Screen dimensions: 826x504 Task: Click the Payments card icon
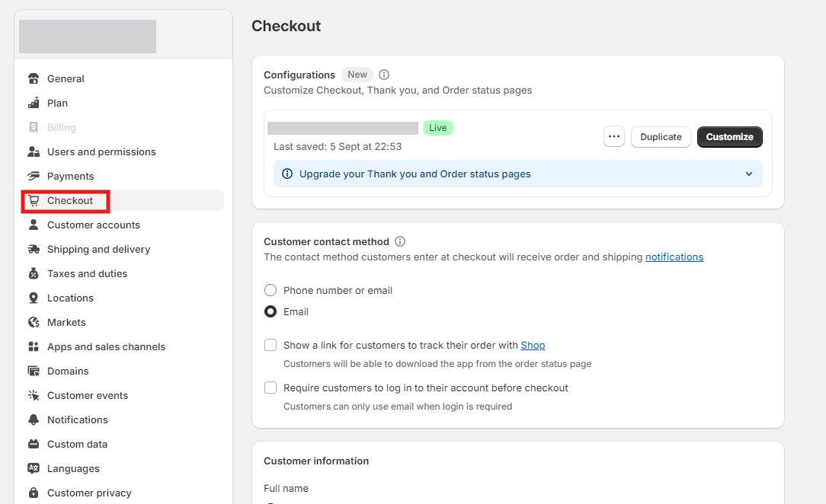pyautogui.click(x=34, y=177)
